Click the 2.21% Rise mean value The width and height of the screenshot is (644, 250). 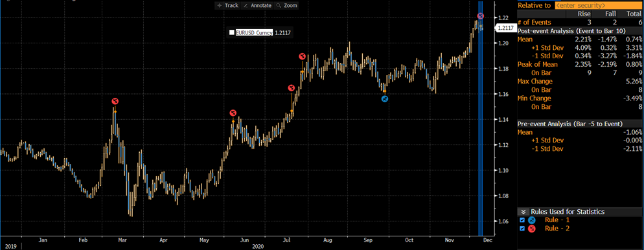[x=583, y=39]
